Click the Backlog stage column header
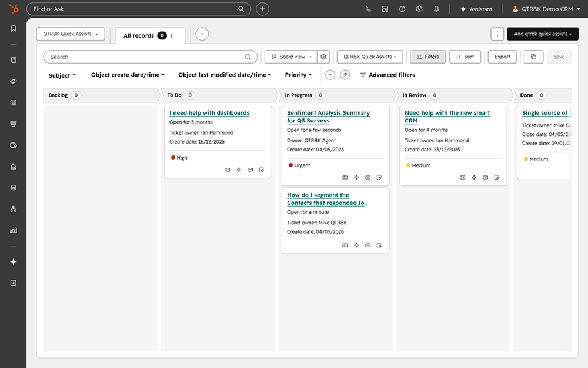The width and height of the screenshot is (588, 368). 101,95
